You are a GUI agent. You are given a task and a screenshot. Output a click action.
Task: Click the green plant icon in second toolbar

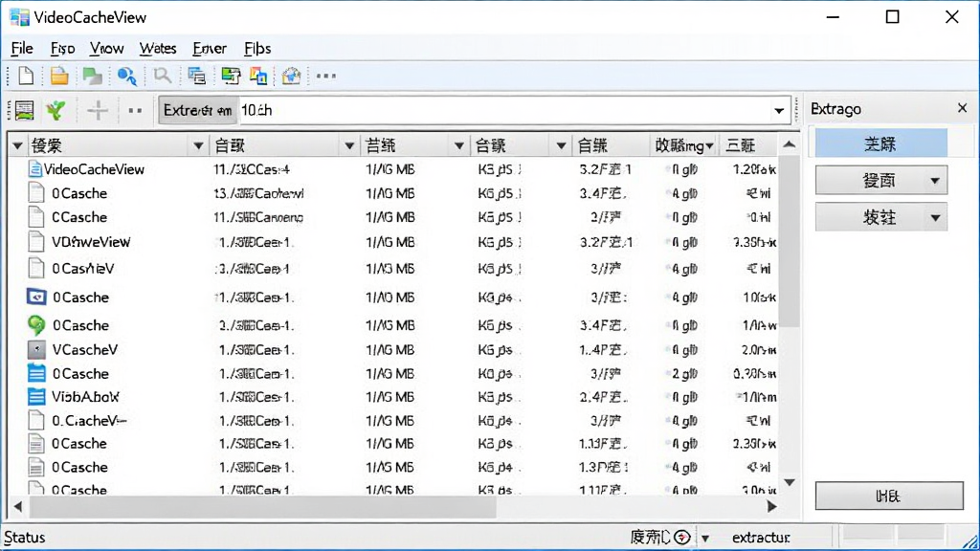click(56, 111)
